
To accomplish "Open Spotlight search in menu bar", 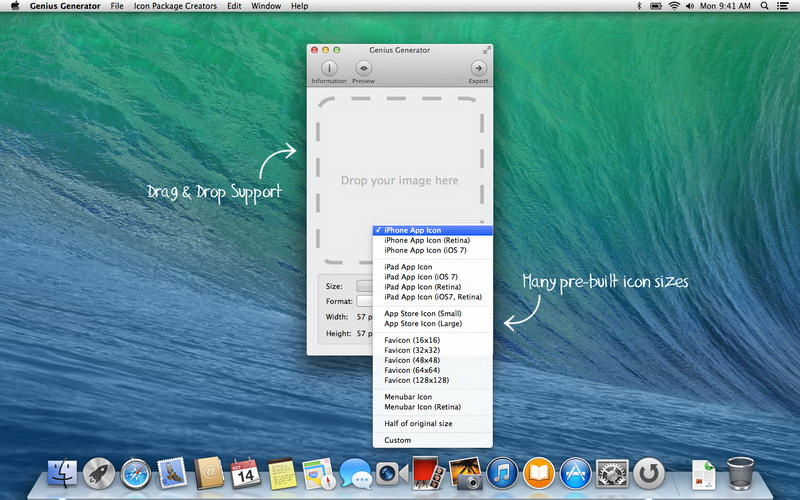I will tap(765, 6).
